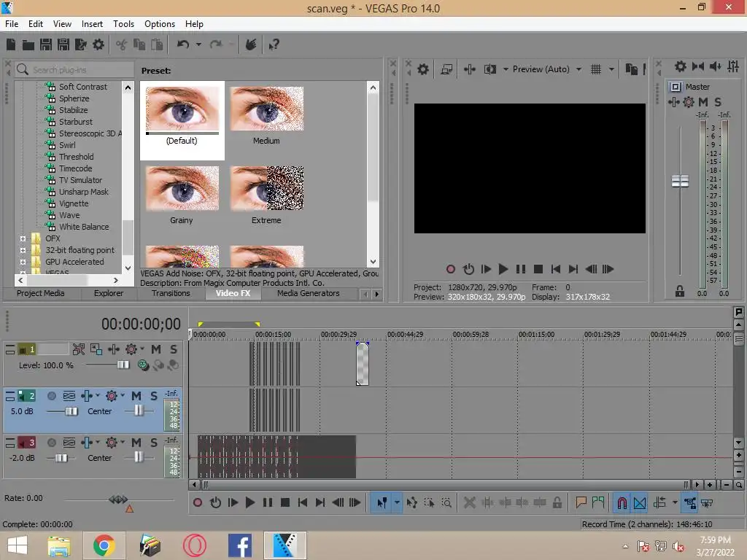Image resolution: width=747 pixels, height=560 pixels.
Task: Toggle snapping with the magnet icon
Action: (622, 503)
